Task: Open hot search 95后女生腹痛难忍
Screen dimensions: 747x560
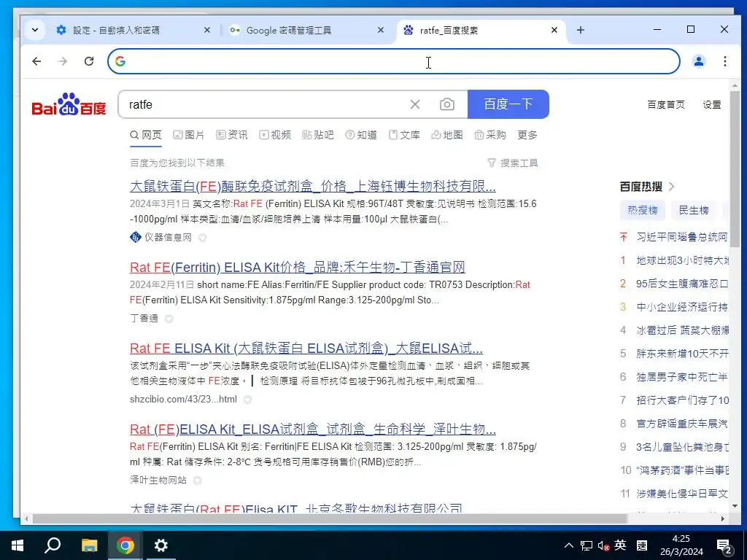Action: [x=682, y=284]
